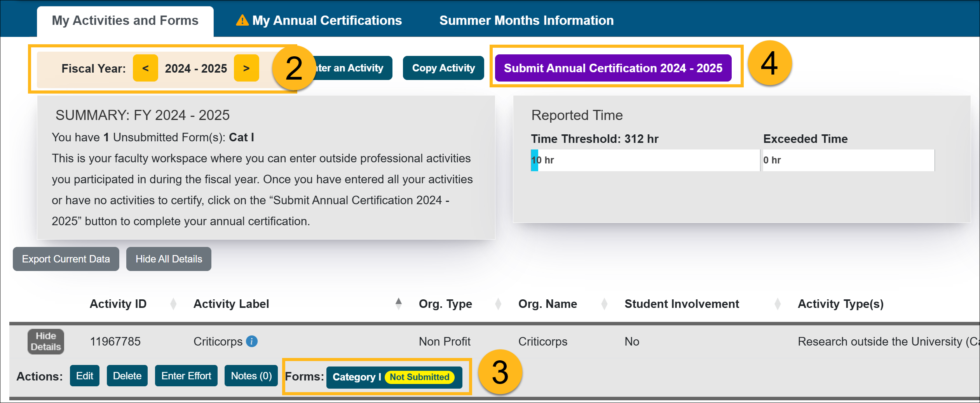Viewport: 980px width, 403px height.
Task: Export Current Data
Action: 66,259
